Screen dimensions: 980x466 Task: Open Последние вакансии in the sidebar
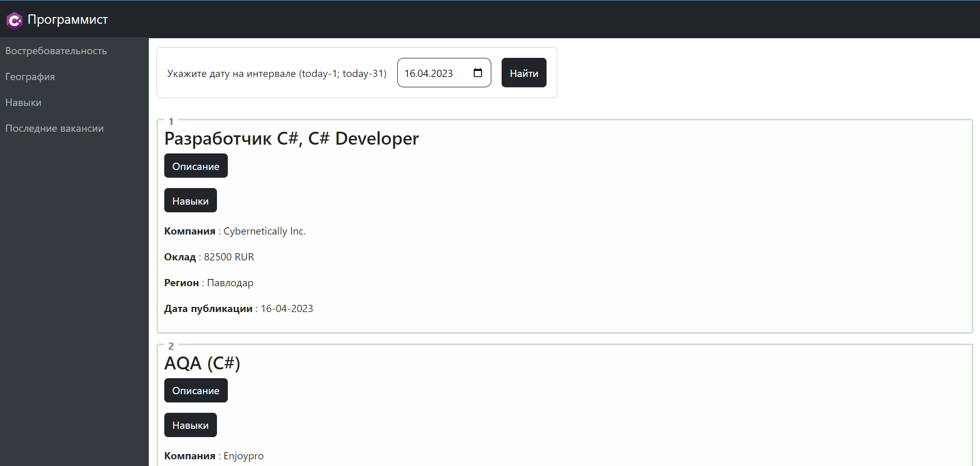click(54, 128)
